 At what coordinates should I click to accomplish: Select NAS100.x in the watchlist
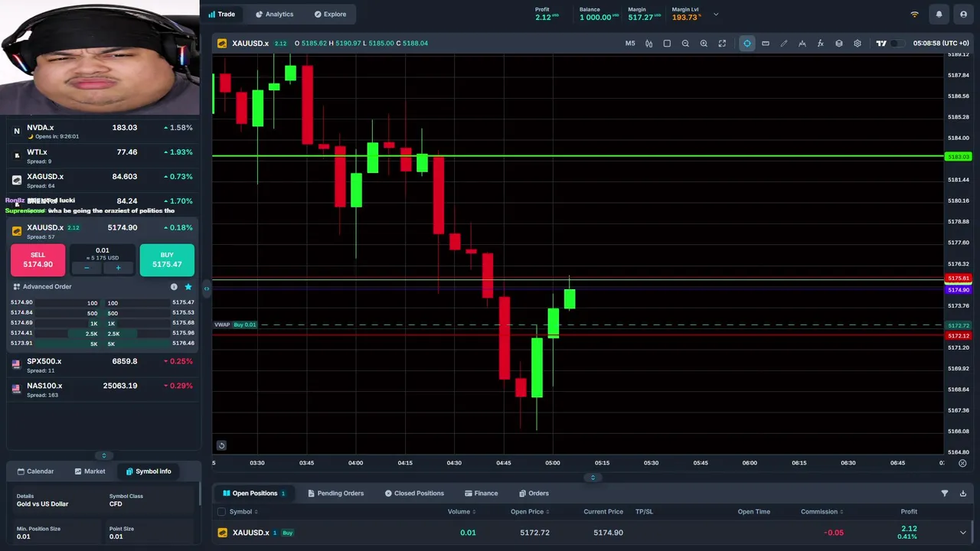pyautogui.click(x=103, y=390)
